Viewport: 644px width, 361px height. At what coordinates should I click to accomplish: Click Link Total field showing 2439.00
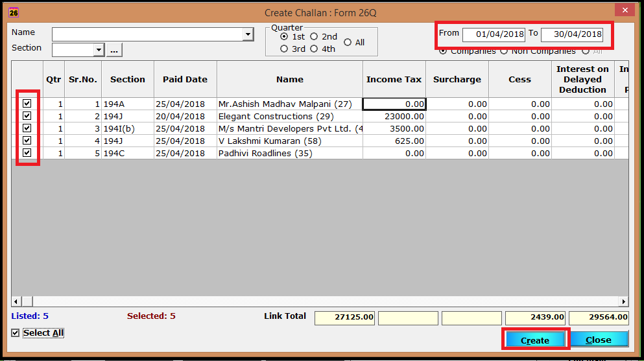point(535,318)
